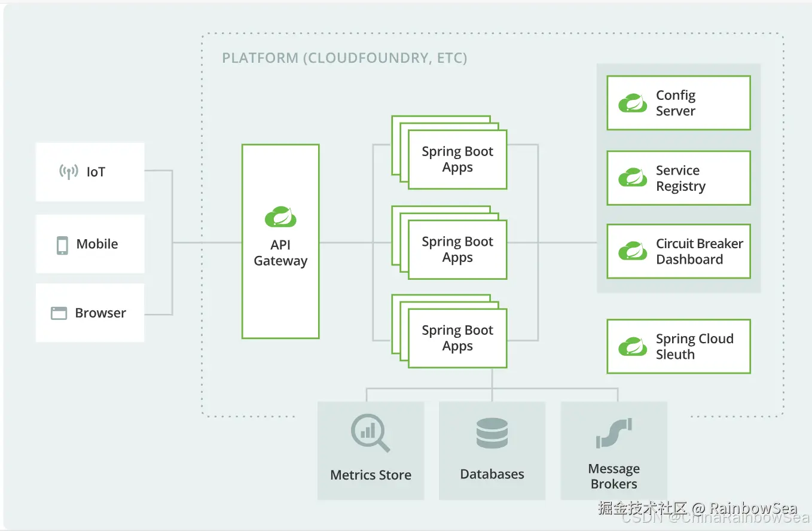The width and height of the screenshot is (812, 531).
Task: Click the middle "Spring Boot Apps" text
Action: click(457, 250)
